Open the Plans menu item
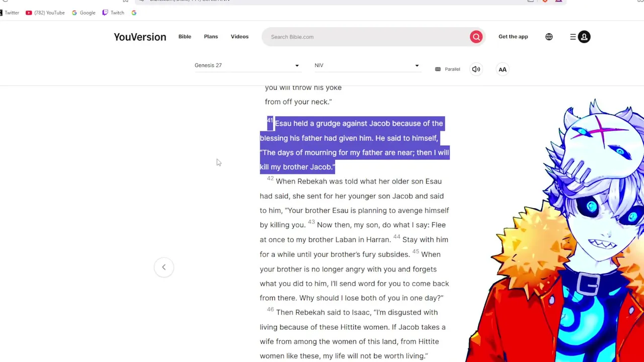The height and width of the screenshot is (362, 644). click(x=211, y=37)
